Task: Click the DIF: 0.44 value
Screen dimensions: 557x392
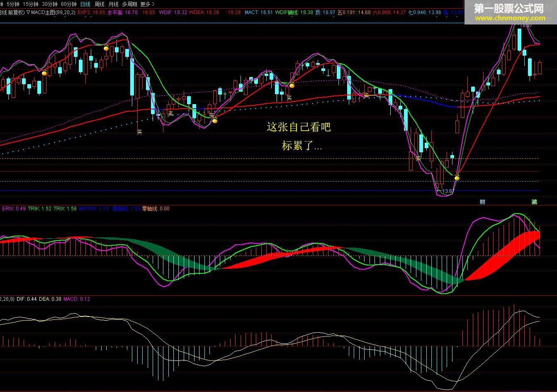Action: tap(27, 299)
